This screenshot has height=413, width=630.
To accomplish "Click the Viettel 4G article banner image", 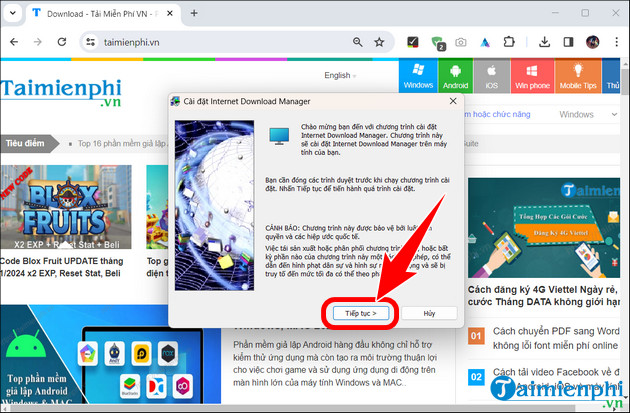I will point(544,228).
